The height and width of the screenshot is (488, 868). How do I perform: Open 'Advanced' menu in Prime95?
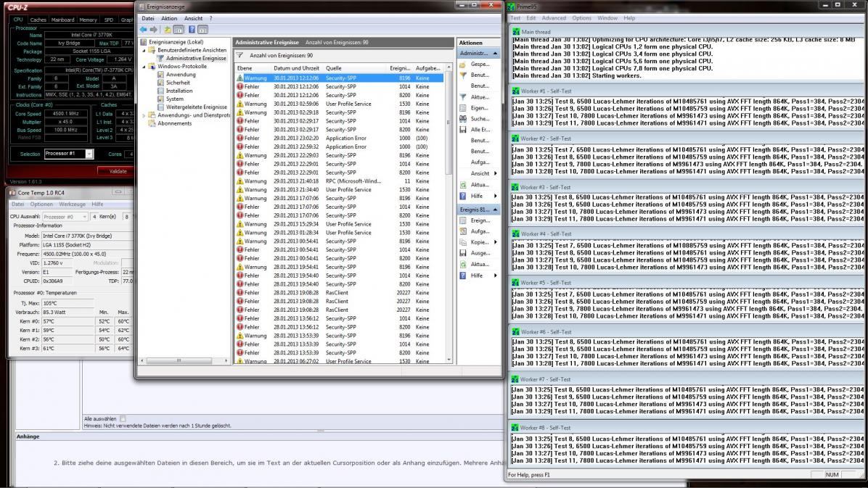(x=554, y=18)
